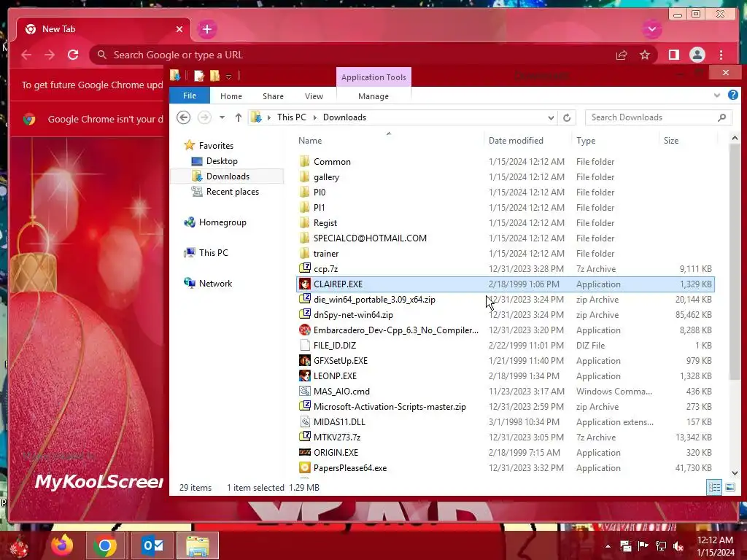Open Explorer Share ribbon tab

point(273,96)
